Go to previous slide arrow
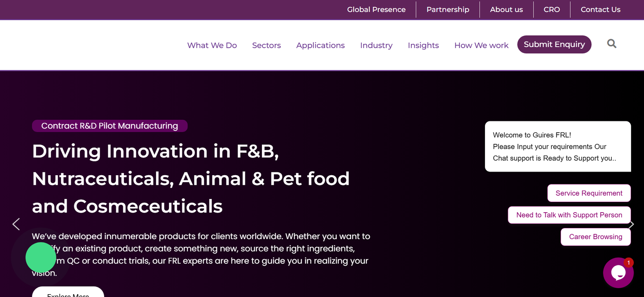The width and height of the screenshot is (644, 297). (16, 224)
